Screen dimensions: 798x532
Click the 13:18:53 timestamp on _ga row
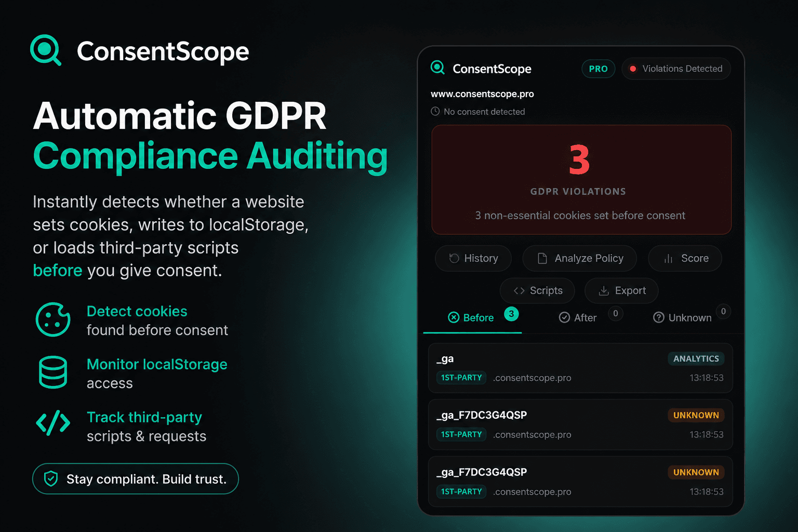click(707, 378)
